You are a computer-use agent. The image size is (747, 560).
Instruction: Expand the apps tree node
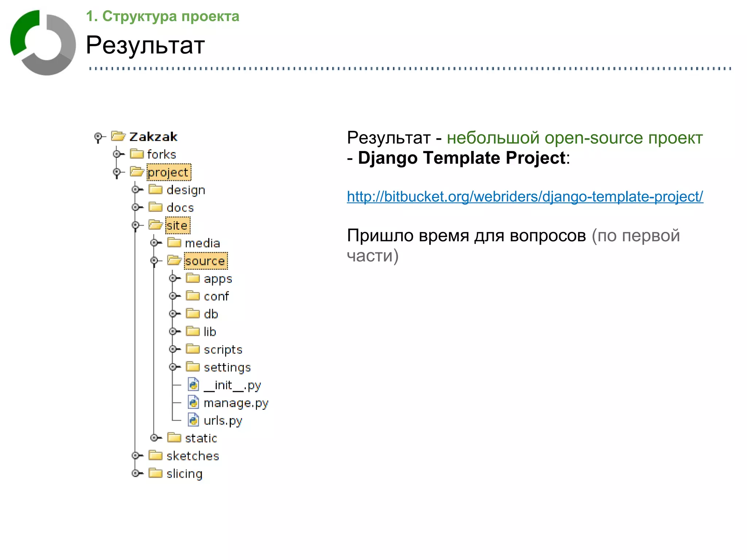[x=173, y=278]
